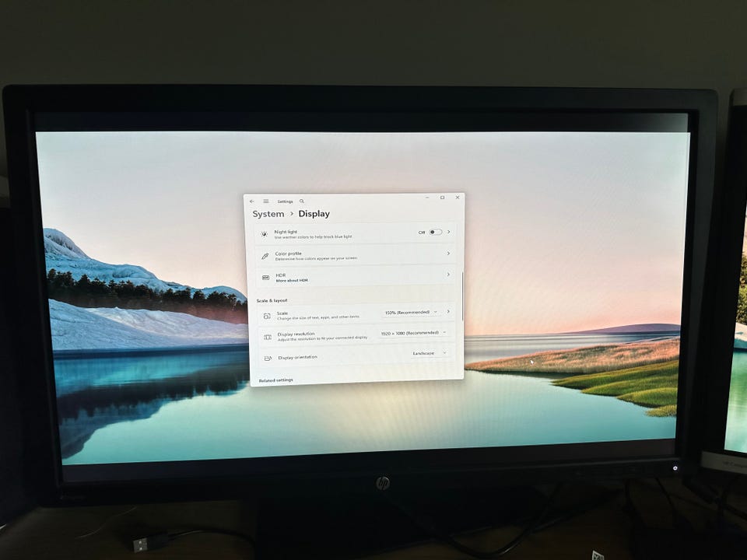The width and height of the screenshot is (747, 560).
Task: Click the Scale row icon
Action: [x=267, y=316]
